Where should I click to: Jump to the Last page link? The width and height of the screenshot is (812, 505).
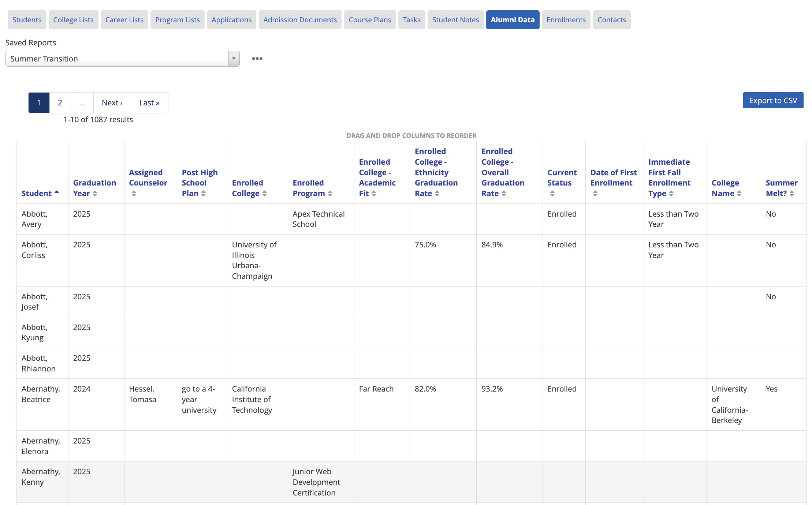click(149, 103)
